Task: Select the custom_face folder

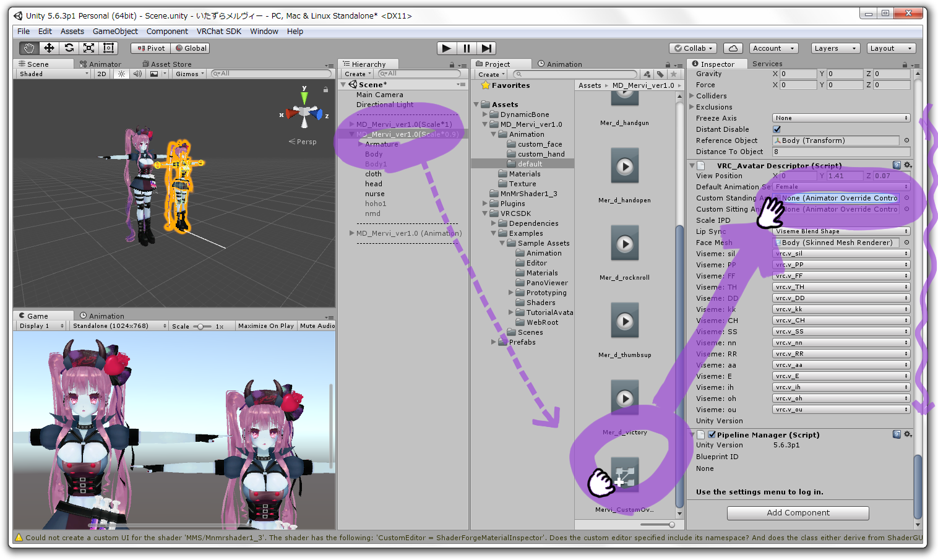Action: (540, 144)
